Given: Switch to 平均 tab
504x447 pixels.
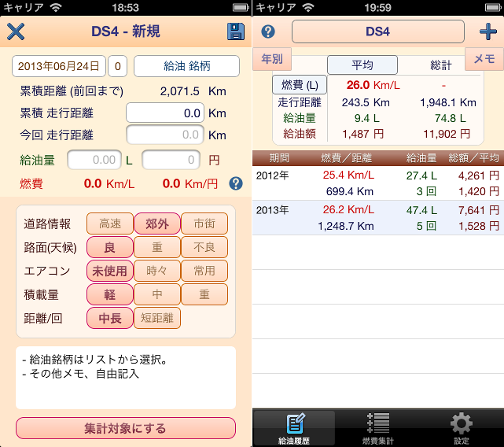Looking at the screenshot, I should [362, 65].
